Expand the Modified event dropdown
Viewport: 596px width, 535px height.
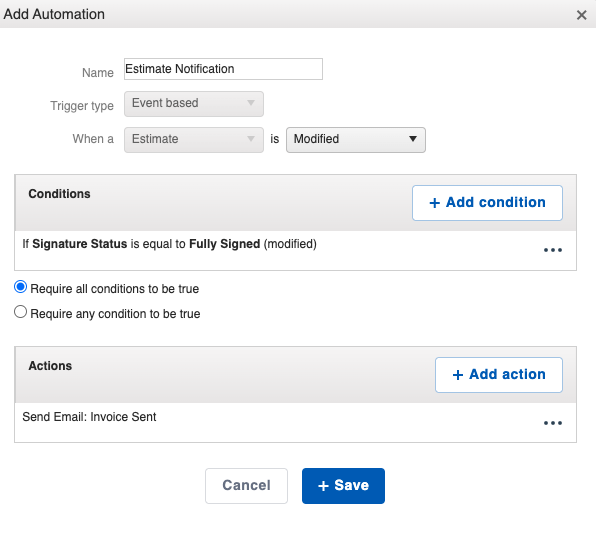(356, 140)
